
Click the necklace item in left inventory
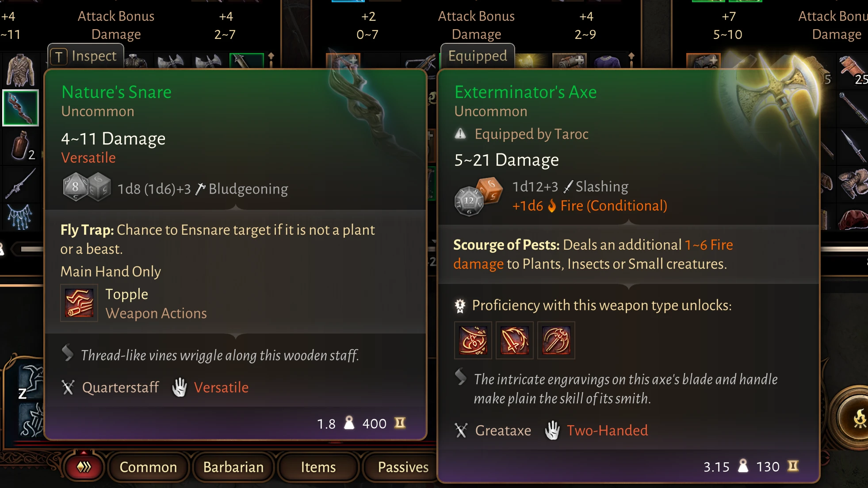coord(20,217)
